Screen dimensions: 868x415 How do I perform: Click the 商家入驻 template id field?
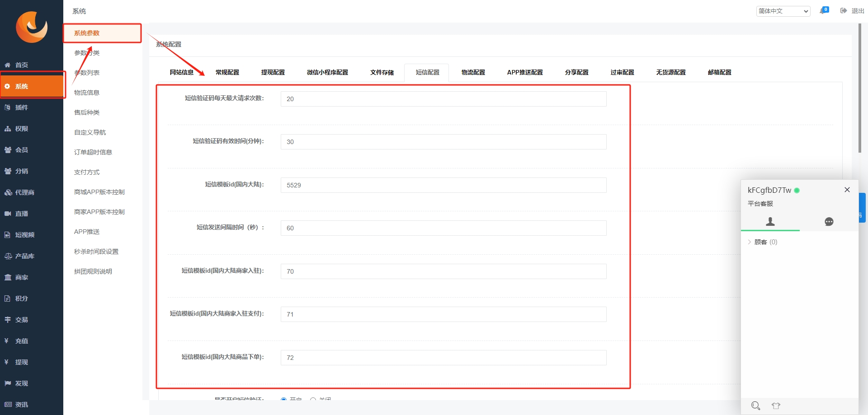[x=443, y=271]
